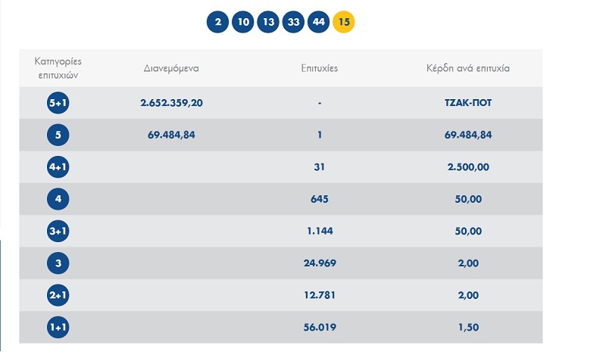The width and height of the screenshot is (606, 364).
Task: Select the drawn number 33 ball
Action: click(293, 22)
